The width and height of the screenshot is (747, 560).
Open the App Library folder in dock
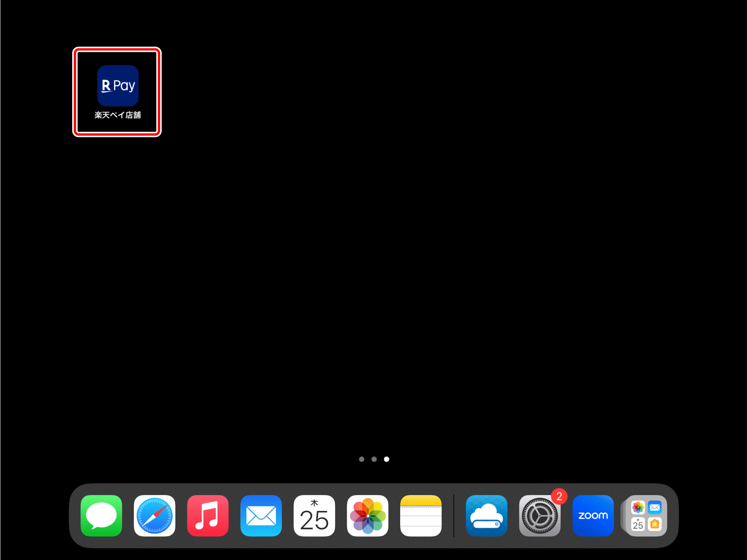click(646, 516)
